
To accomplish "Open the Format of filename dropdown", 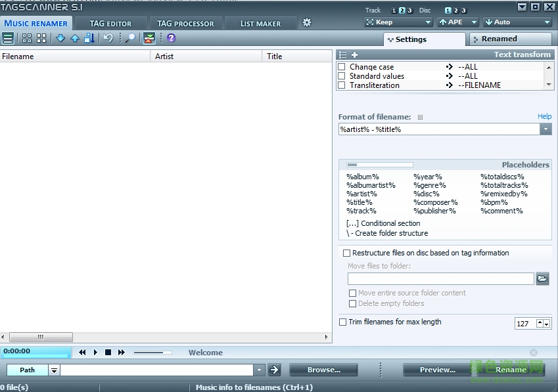I will (x=546, y=129).
